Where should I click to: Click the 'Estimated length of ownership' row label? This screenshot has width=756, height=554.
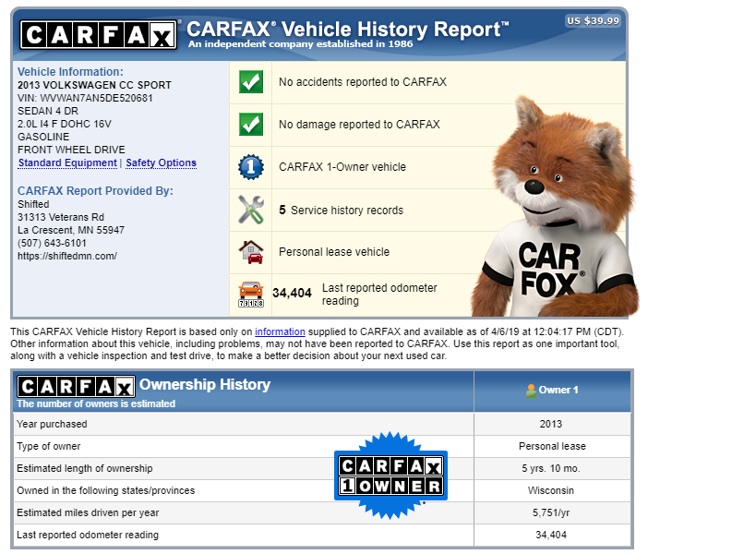pos(85,469)
